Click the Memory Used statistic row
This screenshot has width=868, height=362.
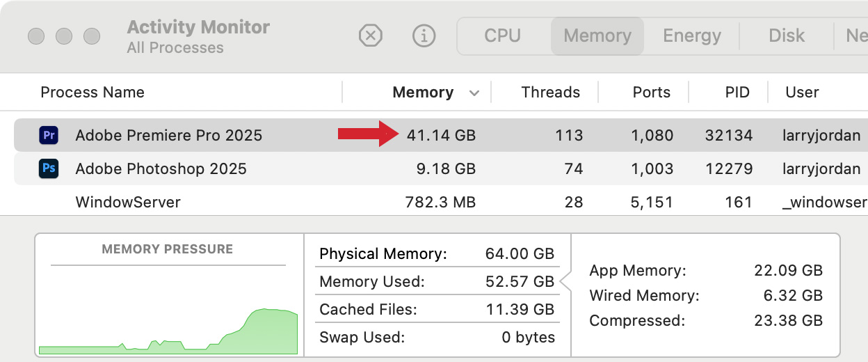tap(437, 282)
